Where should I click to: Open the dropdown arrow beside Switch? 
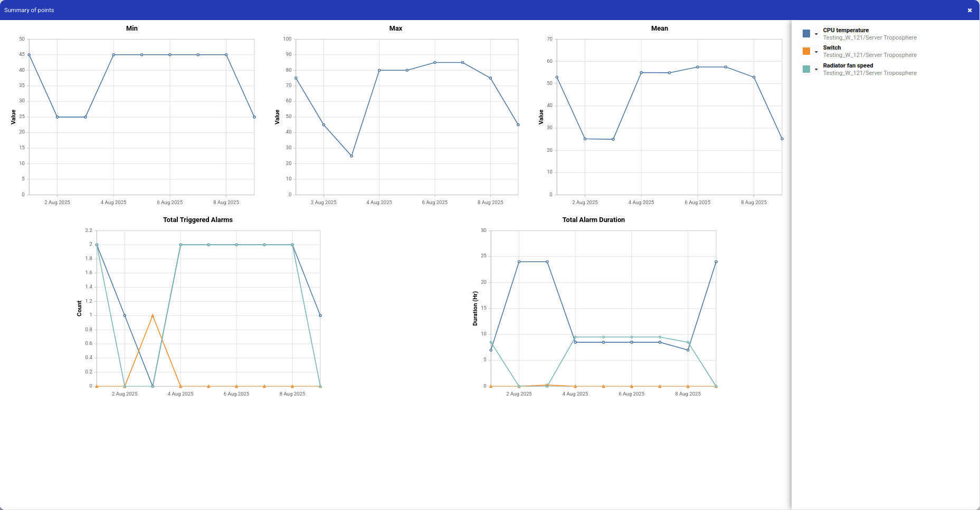point(816,52)
